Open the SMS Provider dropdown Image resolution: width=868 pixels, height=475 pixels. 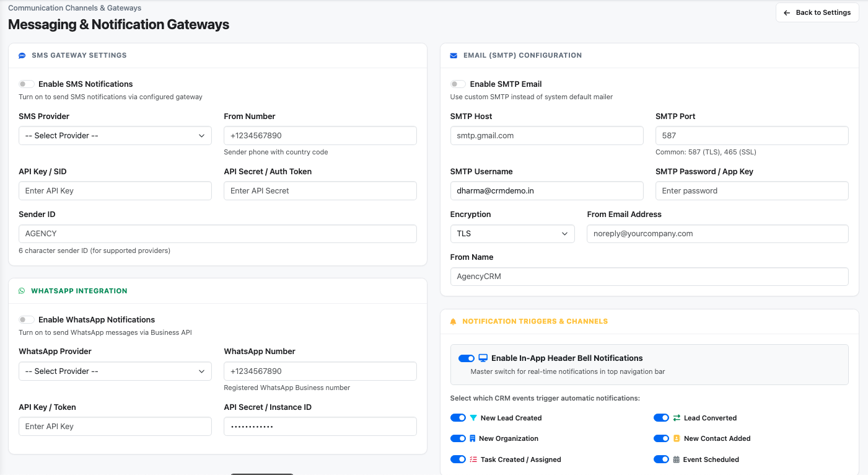click(115, 136)
